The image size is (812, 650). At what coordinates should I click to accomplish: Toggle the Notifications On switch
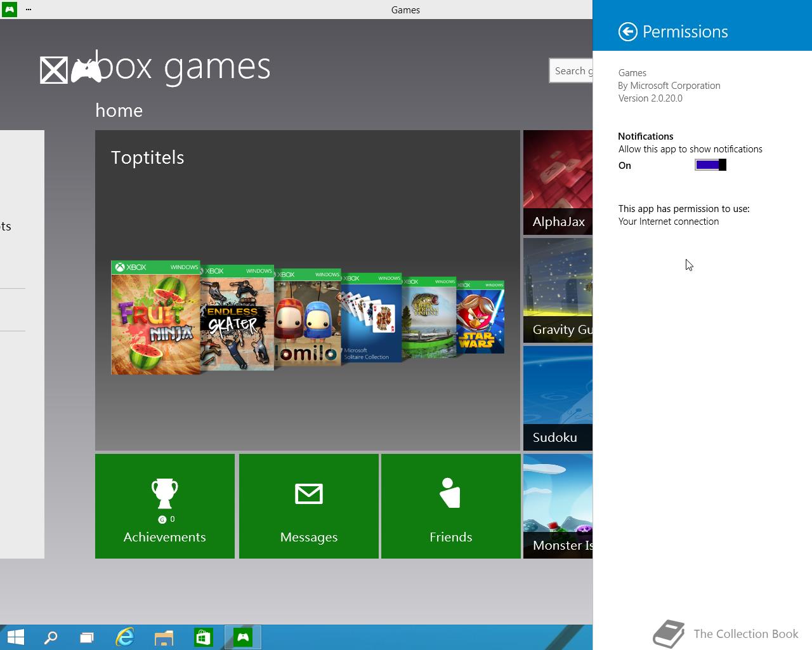tap(710, 165)
